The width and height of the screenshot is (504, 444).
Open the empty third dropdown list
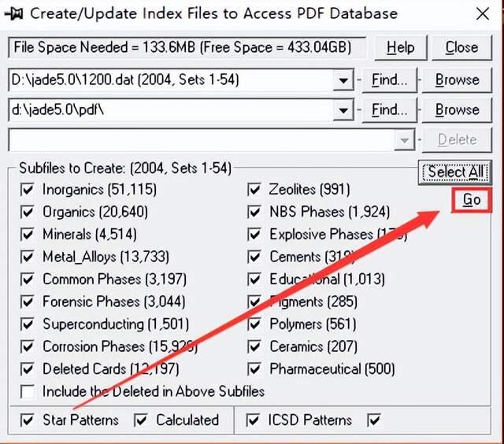click(405, 140)
